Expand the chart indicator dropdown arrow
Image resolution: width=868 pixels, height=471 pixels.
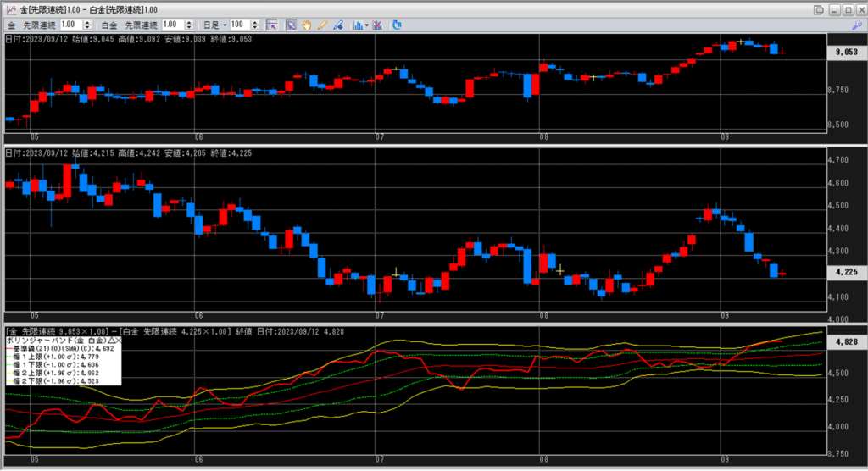click(366, 25)
